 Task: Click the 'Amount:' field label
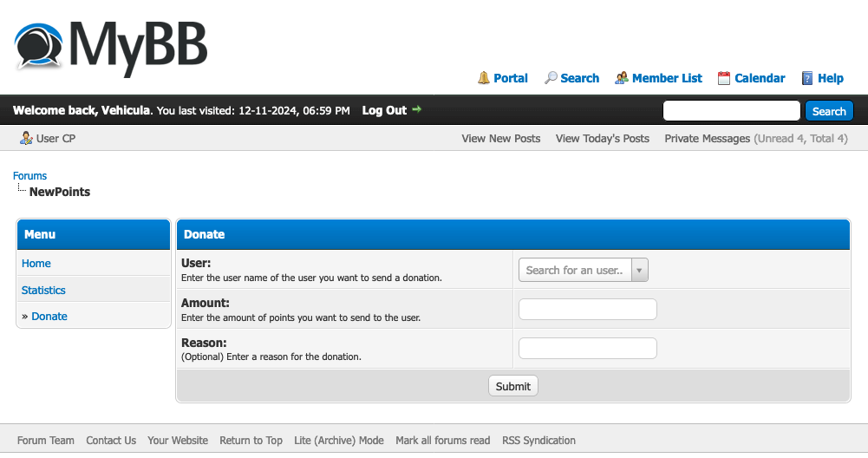(x=206, y=303)
